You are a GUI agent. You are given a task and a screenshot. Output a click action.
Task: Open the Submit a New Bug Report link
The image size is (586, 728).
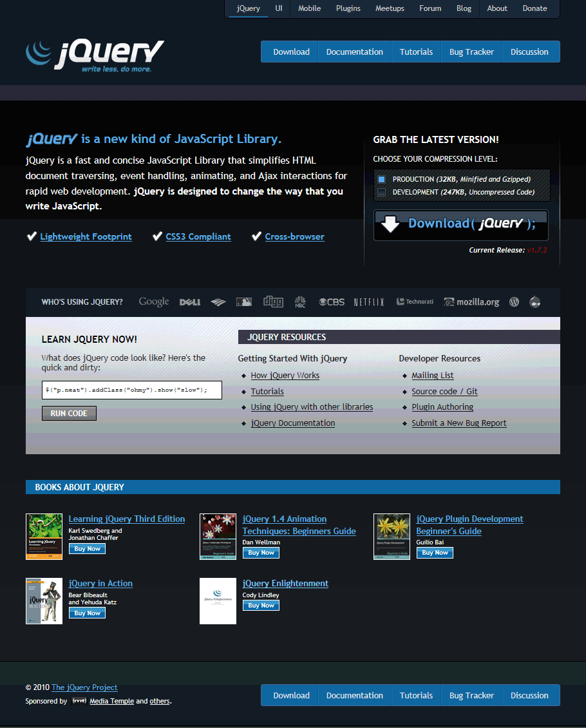coord(459,423)
